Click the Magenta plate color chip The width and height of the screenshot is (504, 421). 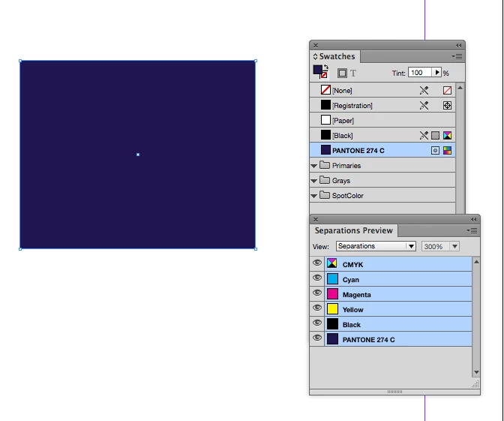point(332,294)
